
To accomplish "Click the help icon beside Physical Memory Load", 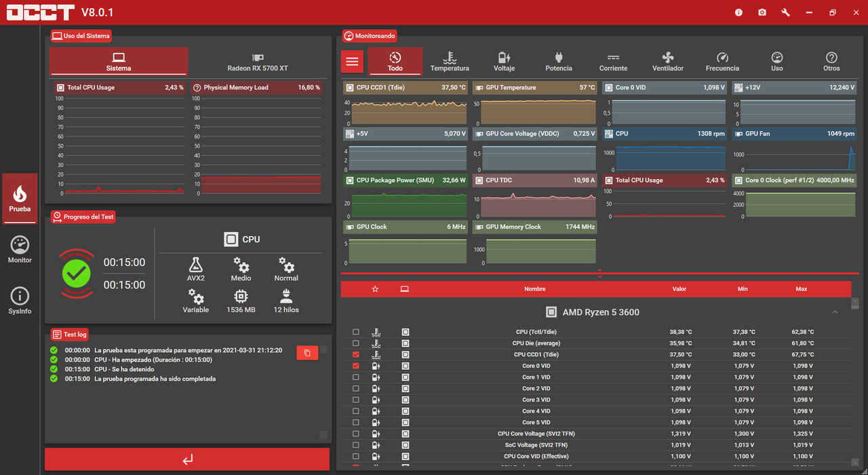I will (197, 88).
